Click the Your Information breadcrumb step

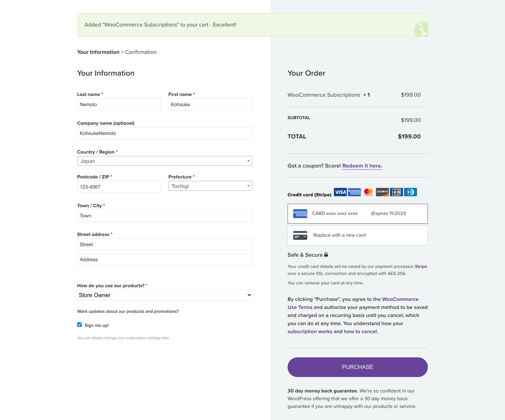tap(98, 52)
